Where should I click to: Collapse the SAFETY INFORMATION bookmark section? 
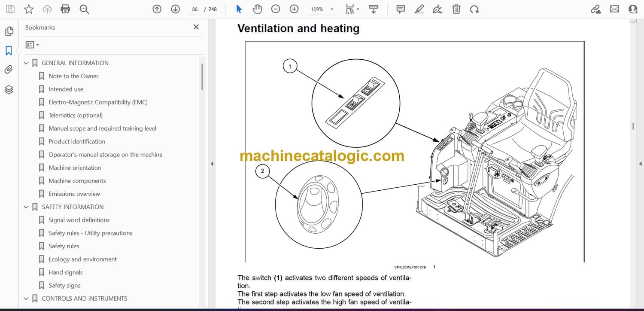[26, 207]
